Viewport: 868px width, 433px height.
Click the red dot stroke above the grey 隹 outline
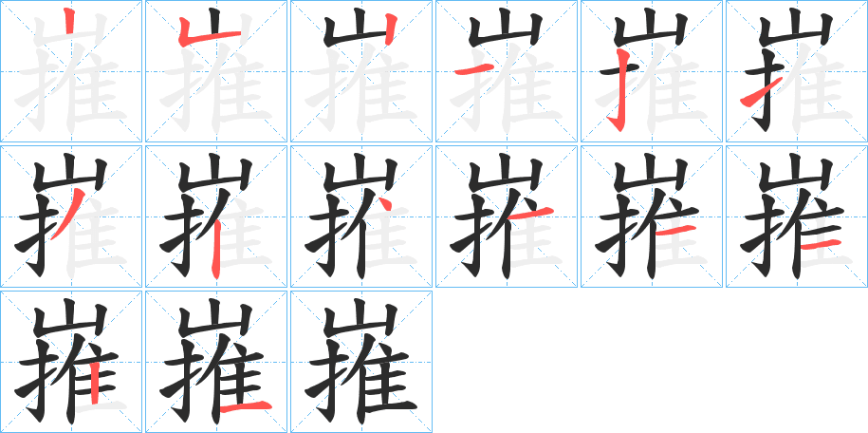click(x=385, y=203)
